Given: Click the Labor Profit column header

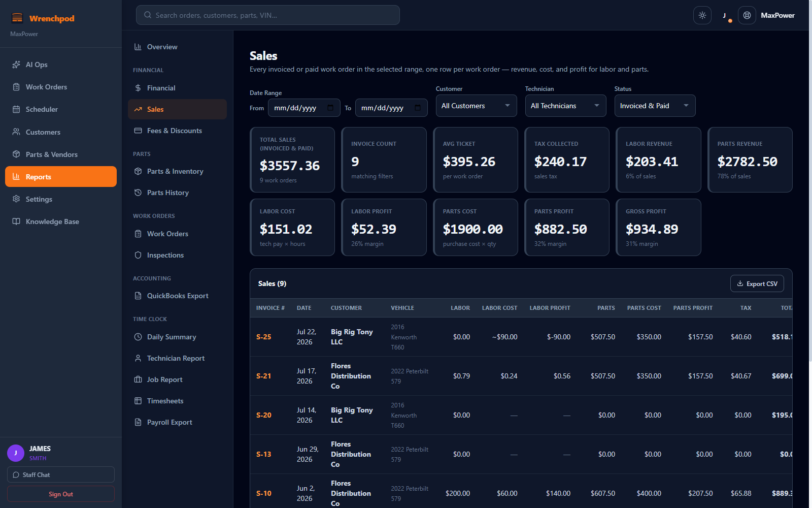Looking at the screenshot, I should (x=550, y=308).
